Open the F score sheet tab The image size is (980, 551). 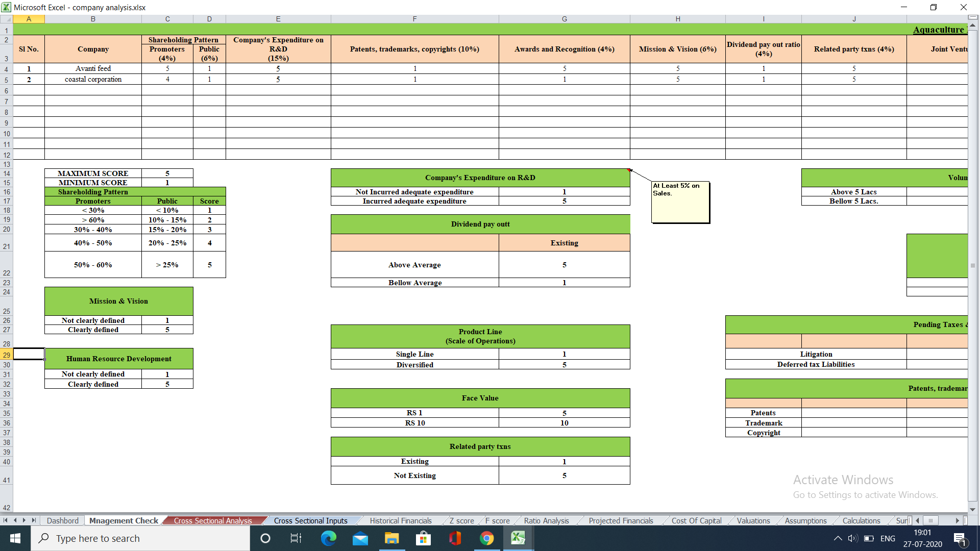pos(497,521)
